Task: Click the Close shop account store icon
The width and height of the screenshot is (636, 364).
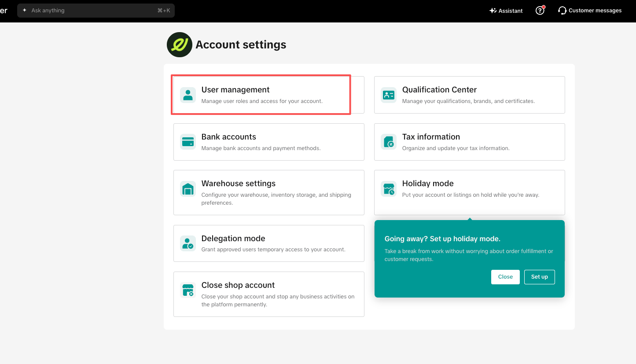Action: coord(188,290)
